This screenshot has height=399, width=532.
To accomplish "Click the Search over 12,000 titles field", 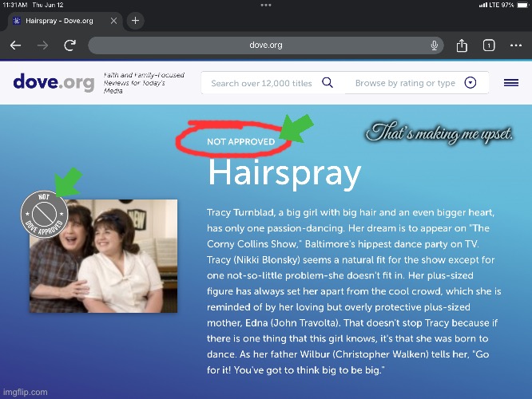I will [261, 83].
